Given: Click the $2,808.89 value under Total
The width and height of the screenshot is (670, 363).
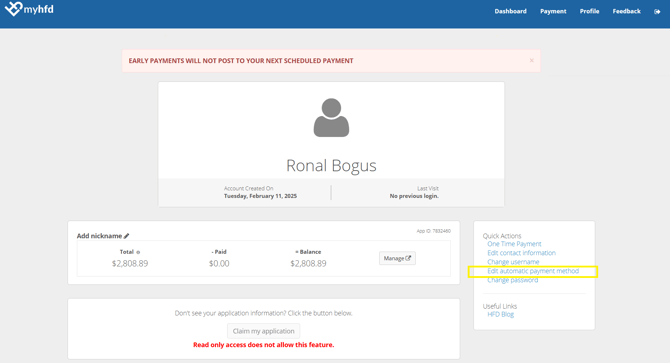Looking at the screenshot, I should (130, 263).
